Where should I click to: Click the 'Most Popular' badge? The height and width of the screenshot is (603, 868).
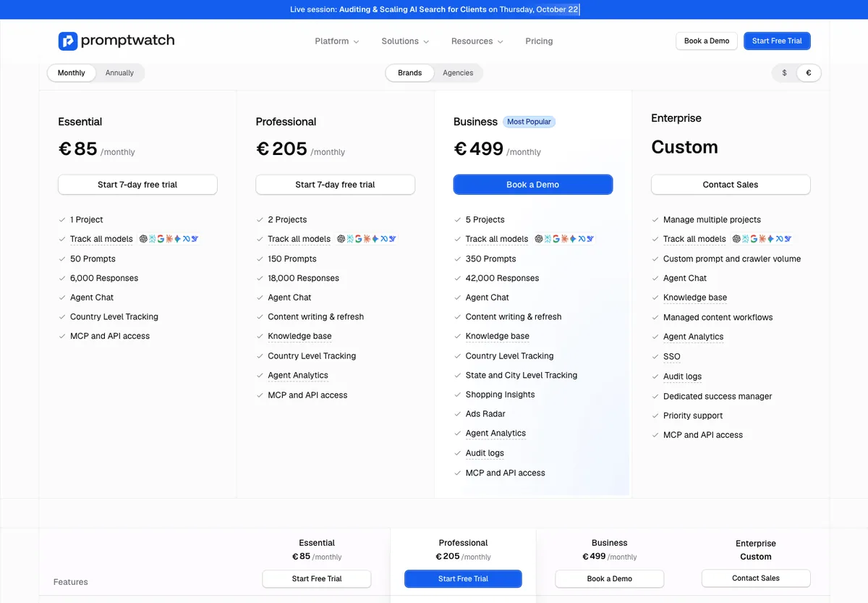click(x=529, y=122)
